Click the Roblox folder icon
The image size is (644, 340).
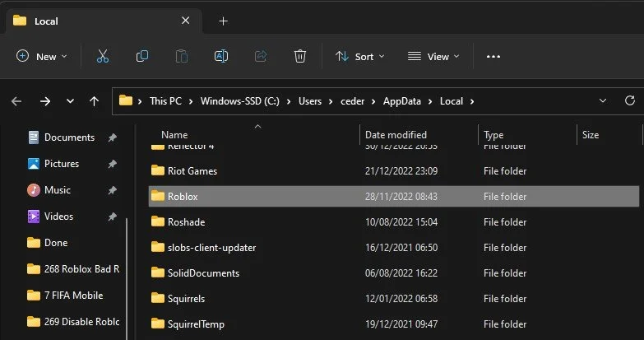pos(158,196)
